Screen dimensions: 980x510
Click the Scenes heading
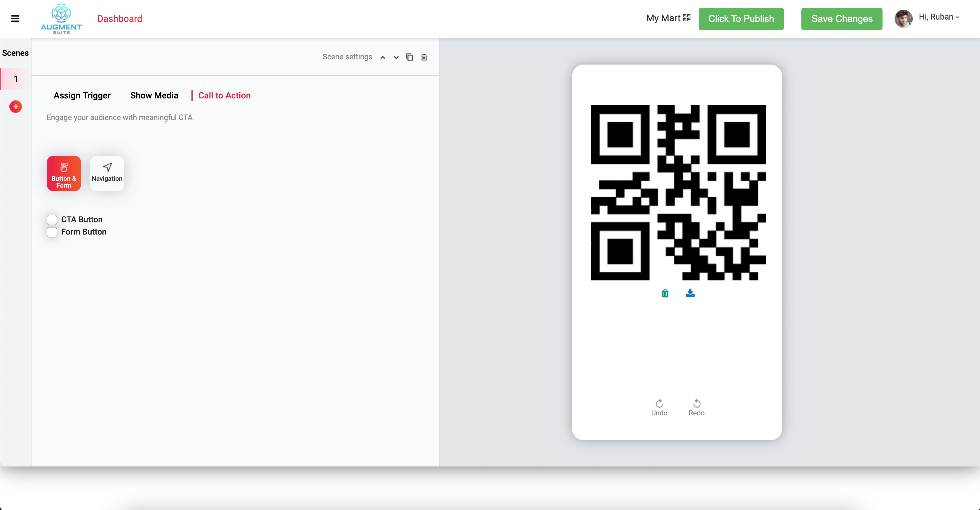point(15,53)
